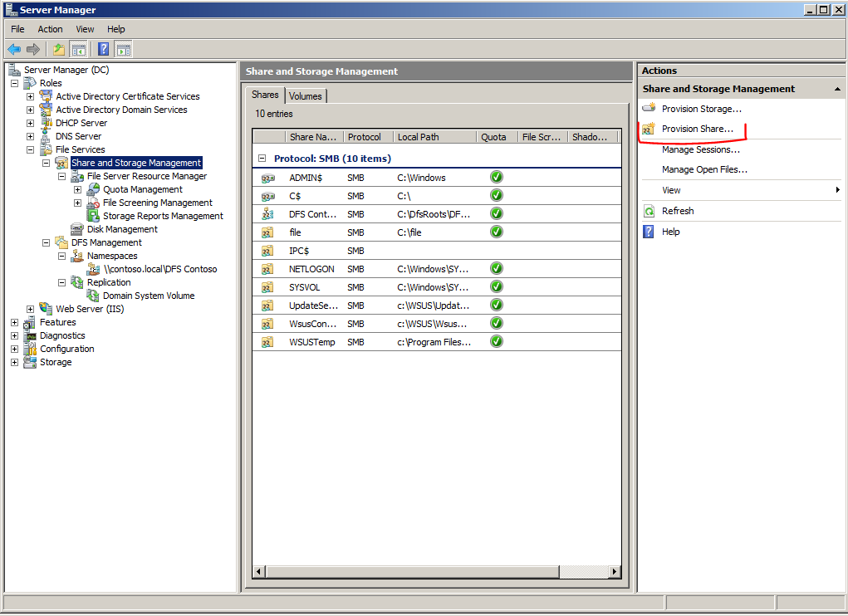Expand the Storage node
This screenshot has width=848, height=616.
pos(15,363)
